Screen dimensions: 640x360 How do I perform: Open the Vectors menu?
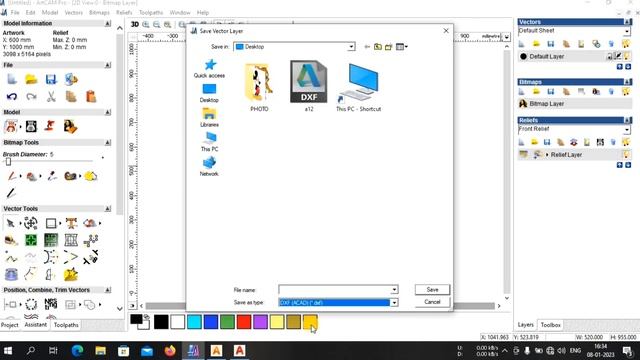(73, 13)
